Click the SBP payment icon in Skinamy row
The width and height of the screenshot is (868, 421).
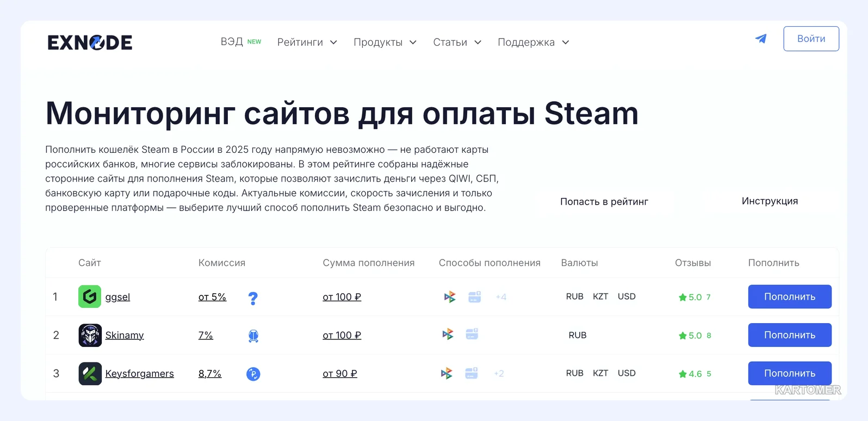point(448,334)
